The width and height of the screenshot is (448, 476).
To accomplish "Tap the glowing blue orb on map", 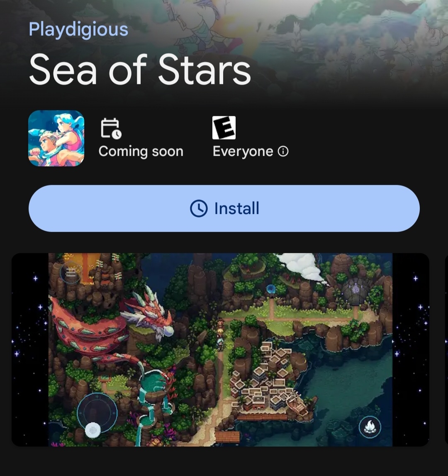I will [270, 289].
